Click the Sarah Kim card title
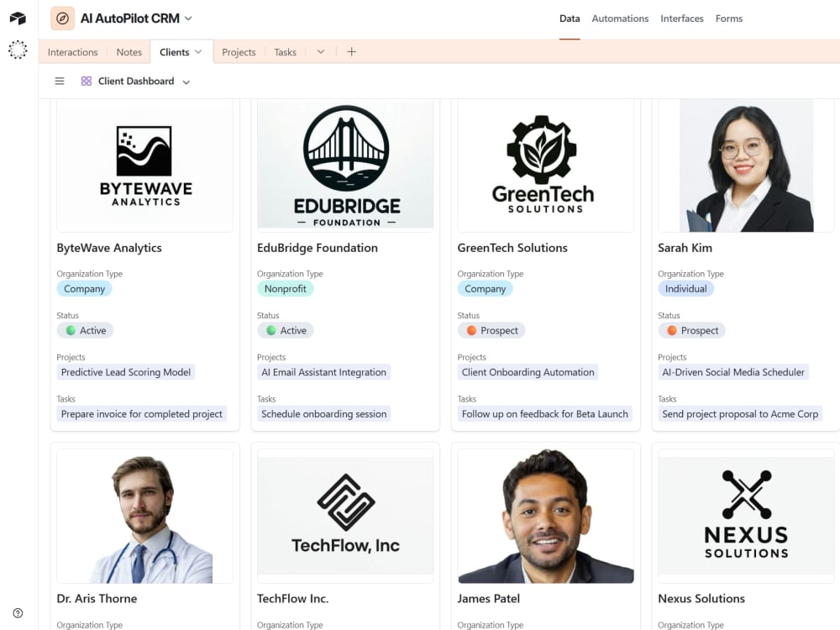This screenshot has height=630, width=840. click(685, 248)
